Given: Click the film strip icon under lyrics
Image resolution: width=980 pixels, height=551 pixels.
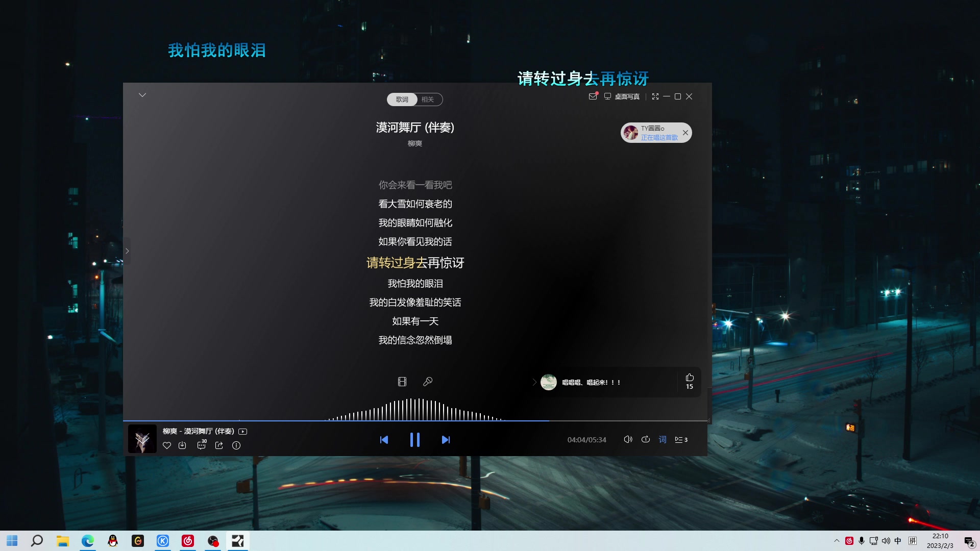Looking at the screenshot, I should tap(402, 382).
